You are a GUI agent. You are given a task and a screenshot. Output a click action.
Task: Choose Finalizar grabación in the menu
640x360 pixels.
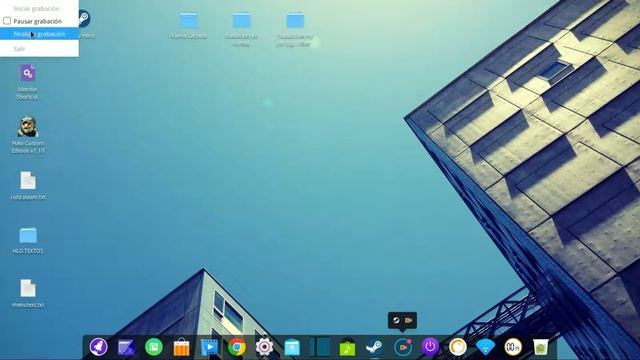tap(39, 34)
